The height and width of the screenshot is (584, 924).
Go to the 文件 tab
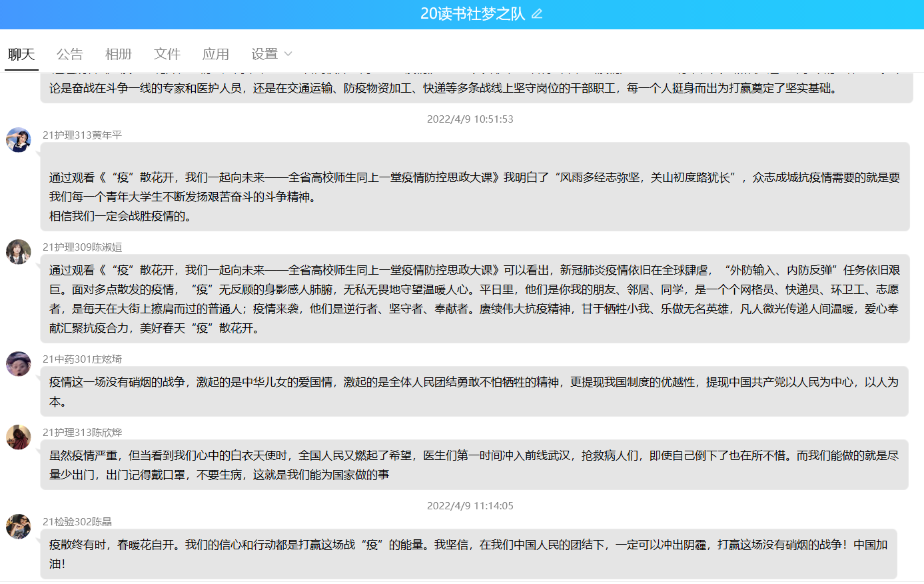167,54
